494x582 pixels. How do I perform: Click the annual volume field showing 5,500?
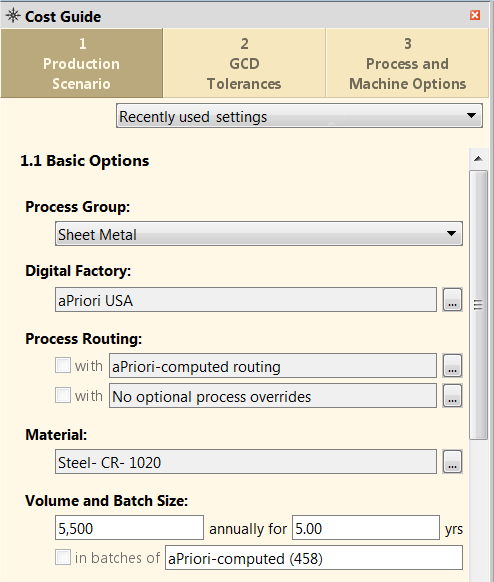coord(129,527)
